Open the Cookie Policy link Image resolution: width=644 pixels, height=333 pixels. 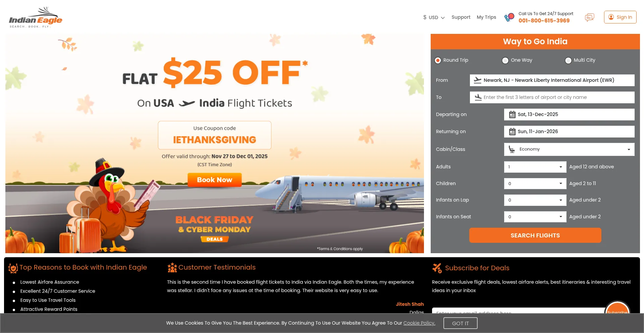pyautogui.click(x=419, y=323)
